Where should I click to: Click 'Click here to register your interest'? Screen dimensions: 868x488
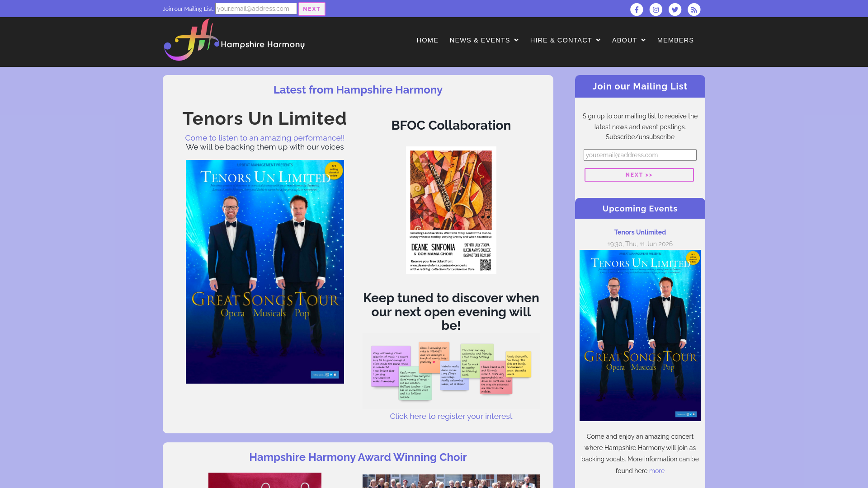(x=451, y=416)
